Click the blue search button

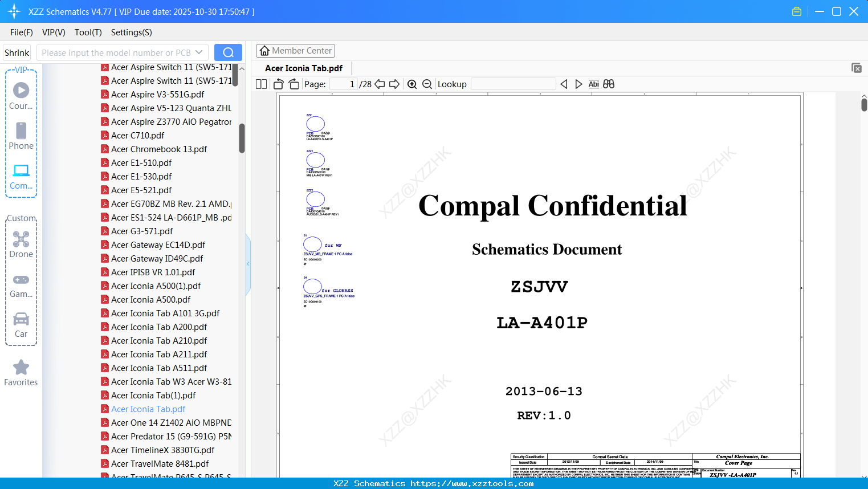coord(228,52)
